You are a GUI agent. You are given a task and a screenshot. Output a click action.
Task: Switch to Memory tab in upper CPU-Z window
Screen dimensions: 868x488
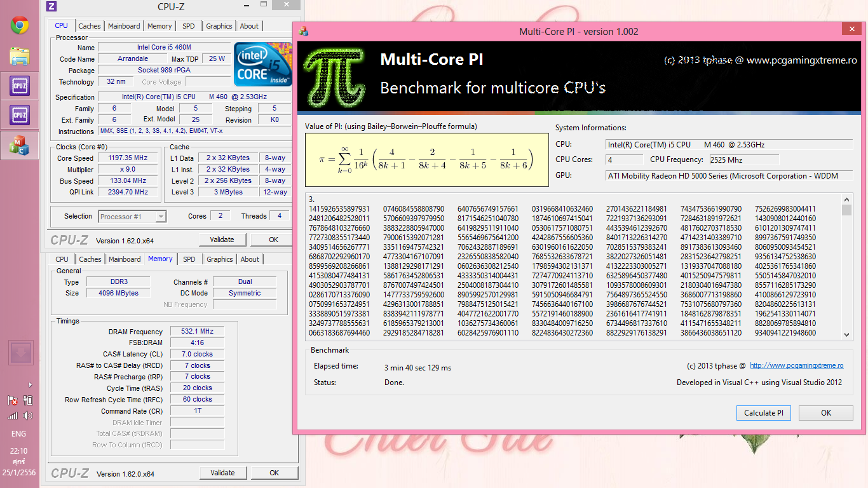click(159, 26)
